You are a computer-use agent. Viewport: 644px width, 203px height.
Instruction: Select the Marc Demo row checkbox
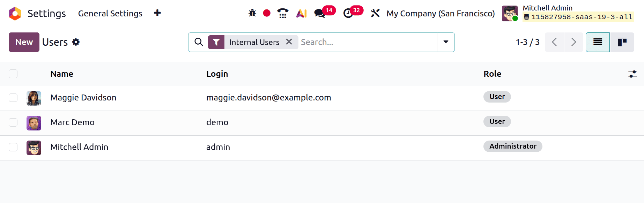point(13,122)
